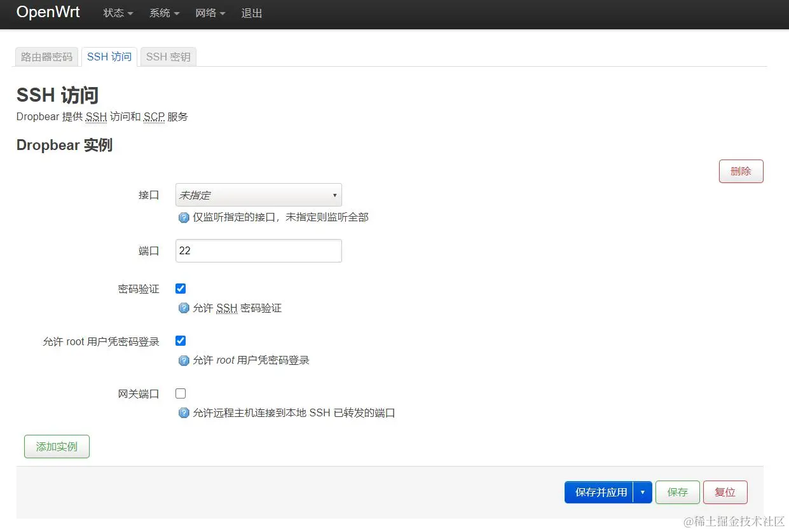The width and height of the screenshot is (789, 532).
Task: Click 退出 to log out
Action: click(251, 13)
